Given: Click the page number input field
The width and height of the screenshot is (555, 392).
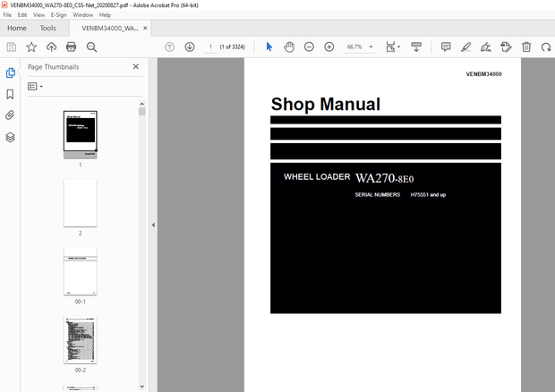Looking at the screenshot, I should 210,47.
